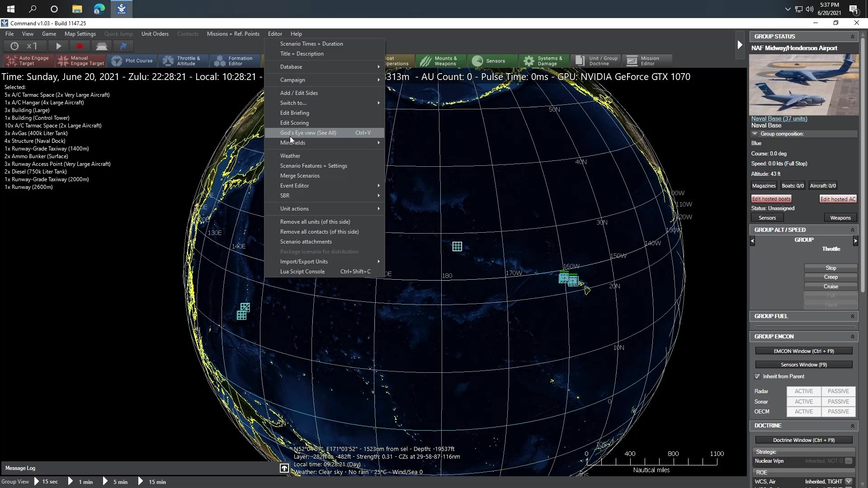Click the C-17 aircraft unit image

804,84
